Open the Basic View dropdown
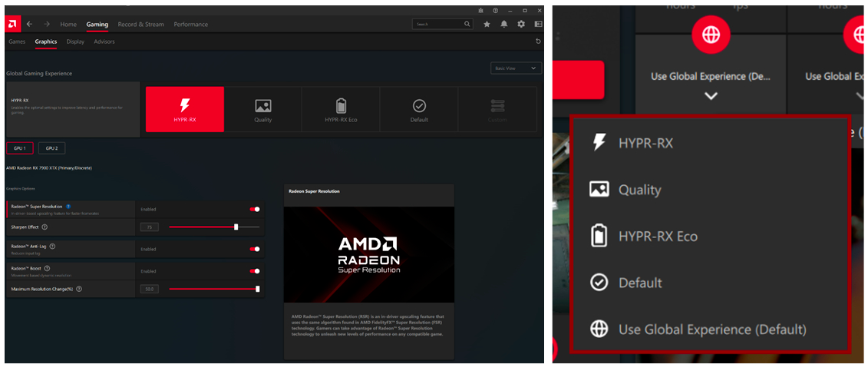 [x=516, y=68]
